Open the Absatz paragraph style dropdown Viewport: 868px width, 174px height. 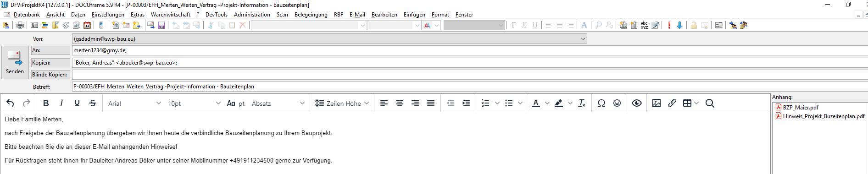tap(278, 103)
